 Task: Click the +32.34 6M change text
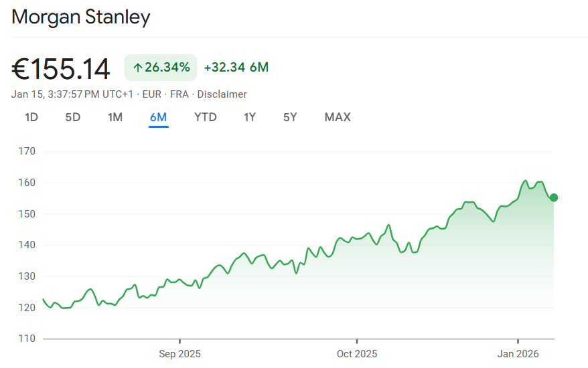pos(236,67)
